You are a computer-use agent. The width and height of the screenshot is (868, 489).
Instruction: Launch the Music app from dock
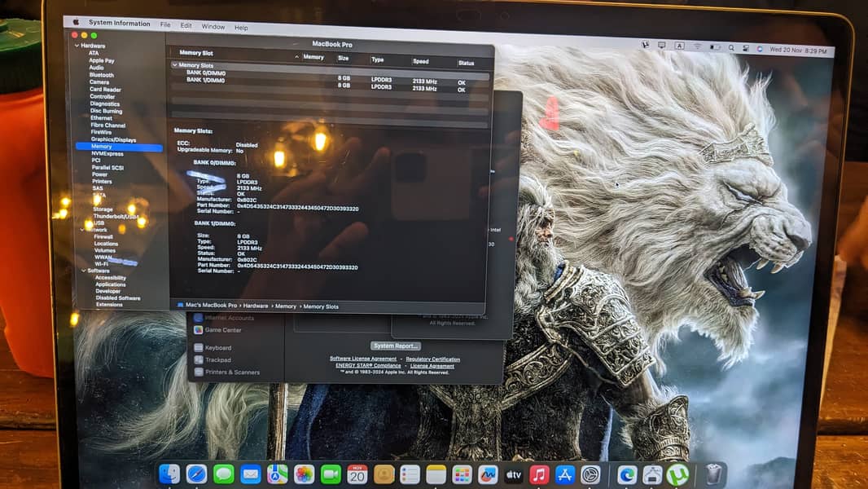539,474
